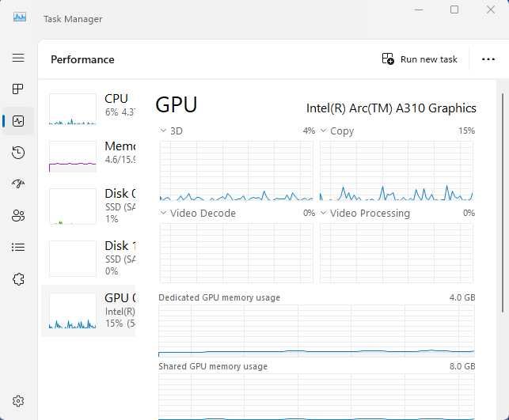Switch to the Users page icon

[x=18, y=215]
